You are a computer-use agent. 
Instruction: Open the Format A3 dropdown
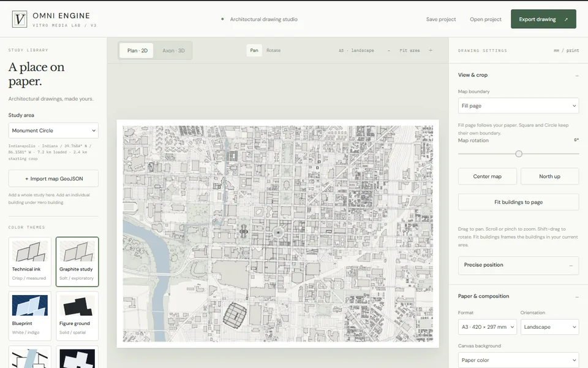(x=487, y=327)
